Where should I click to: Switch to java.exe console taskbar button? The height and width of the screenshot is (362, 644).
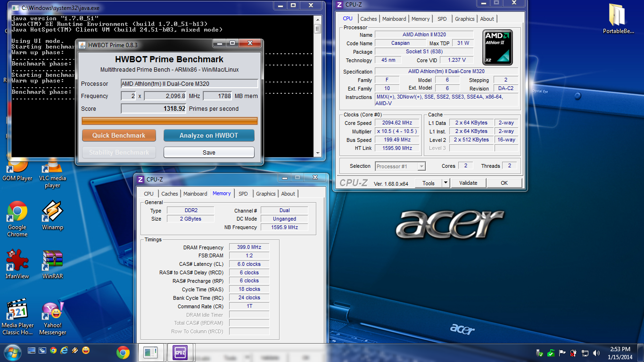150,352
